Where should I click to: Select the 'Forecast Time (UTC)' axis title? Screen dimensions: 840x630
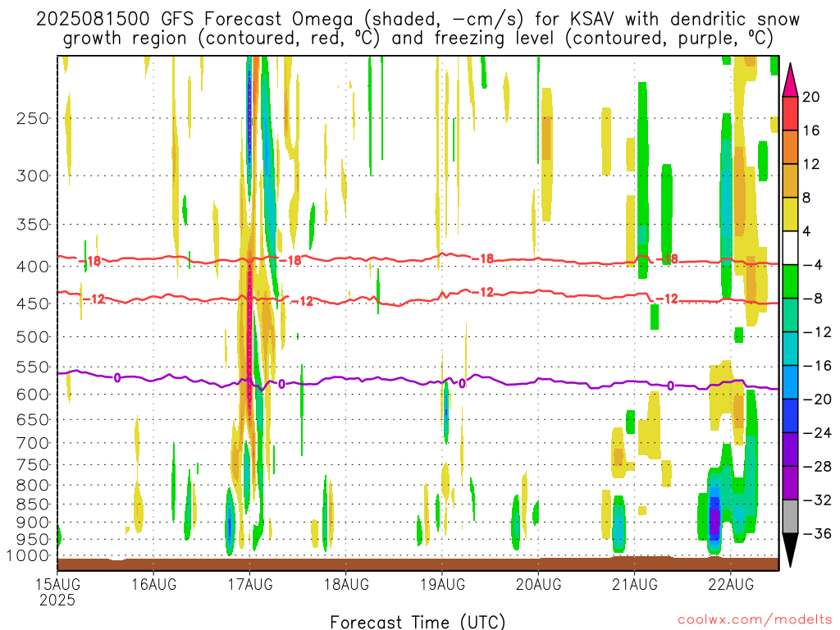pyautogui.click(x=418, y=622)
